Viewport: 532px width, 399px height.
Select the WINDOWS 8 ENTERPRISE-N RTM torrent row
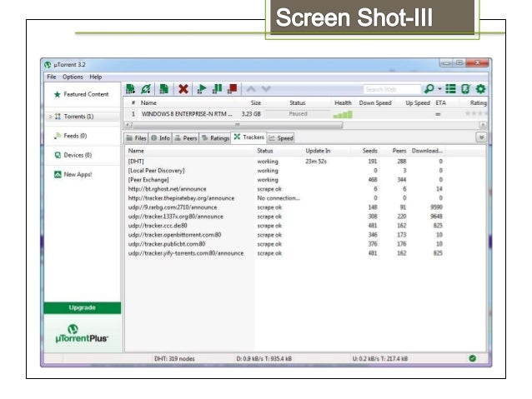pos(305,114)
